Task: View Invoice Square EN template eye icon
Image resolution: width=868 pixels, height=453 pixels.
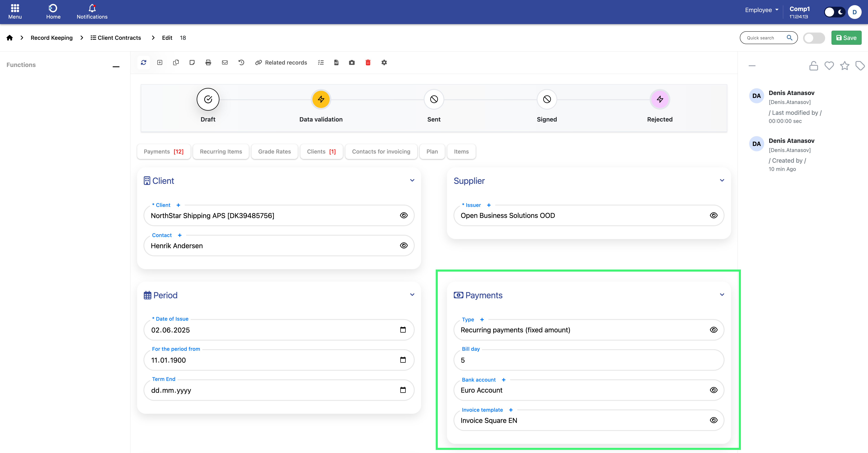Action: (714, 420)
